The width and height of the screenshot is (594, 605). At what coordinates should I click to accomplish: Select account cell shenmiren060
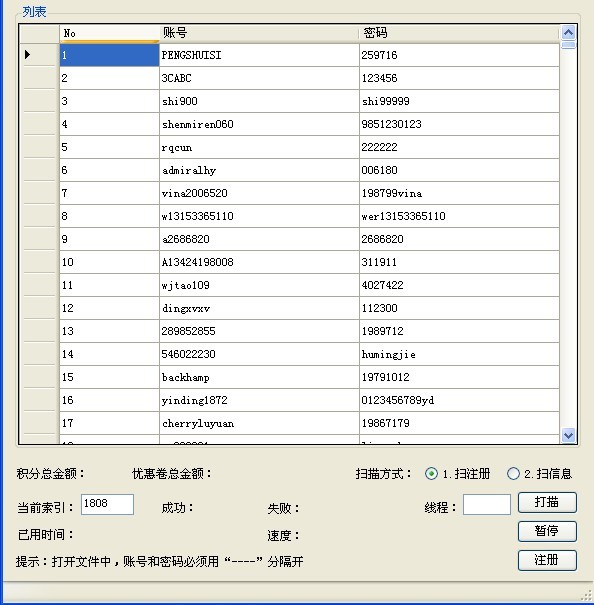(x=259, y=124)
